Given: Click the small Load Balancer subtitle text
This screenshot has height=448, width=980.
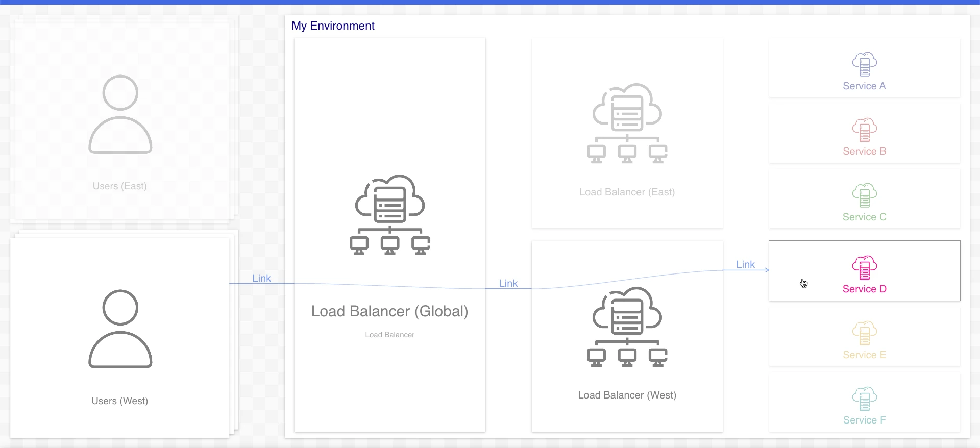Looking at the screenshot, I should tap(389, 335).
